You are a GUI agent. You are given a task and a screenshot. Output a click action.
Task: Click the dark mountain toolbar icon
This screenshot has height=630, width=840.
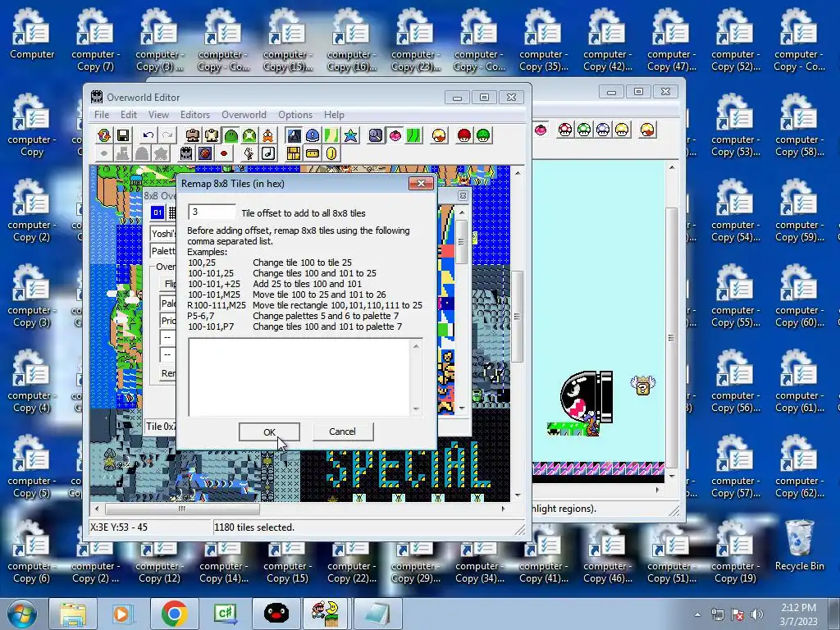pos(294,135)
